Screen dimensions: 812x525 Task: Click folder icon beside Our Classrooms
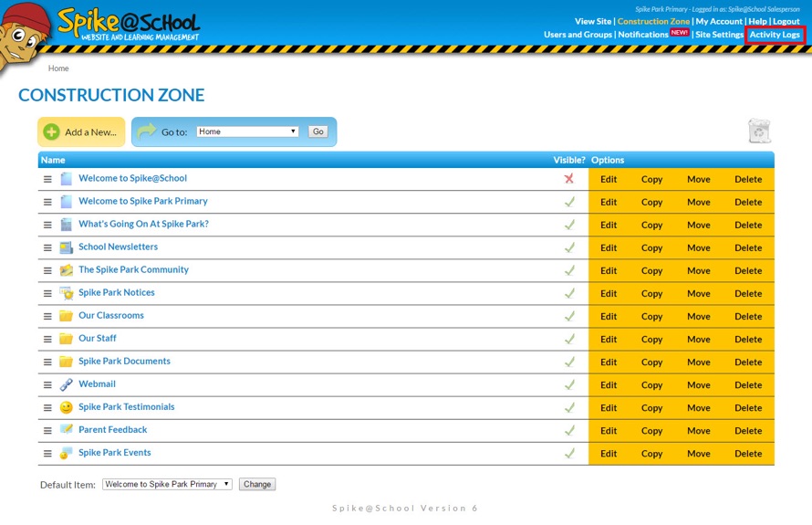(x=67, y=316)
